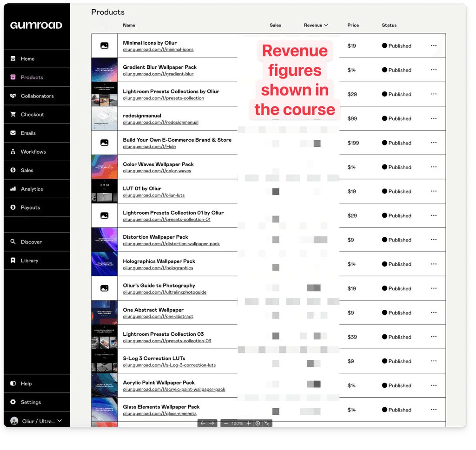Open Settings in the sidebar

[x=37, y=402]
